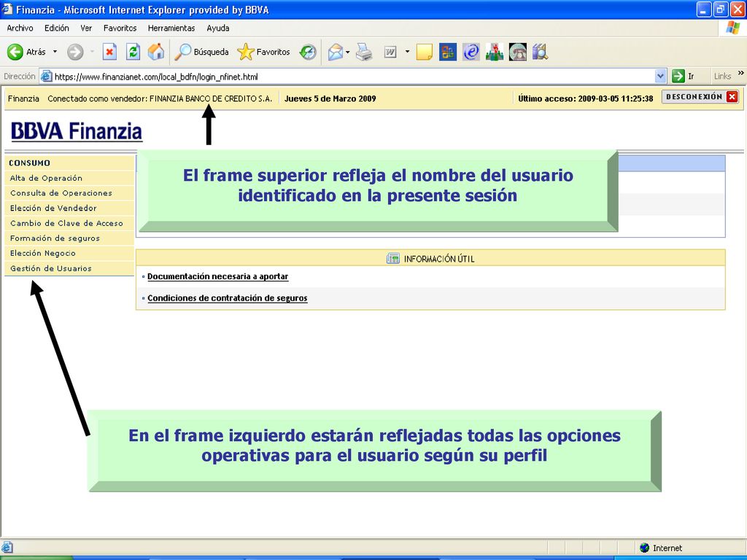The width and height of the screenshot is (747, 560).
Task: Click the BBVA Finanzia logo
Action: 76,131
